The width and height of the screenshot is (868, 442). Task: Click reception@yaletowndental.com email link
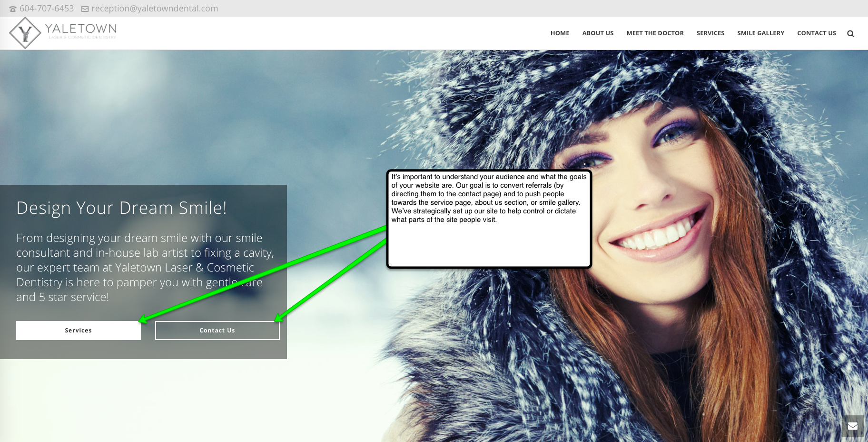[x=155, y=9]
